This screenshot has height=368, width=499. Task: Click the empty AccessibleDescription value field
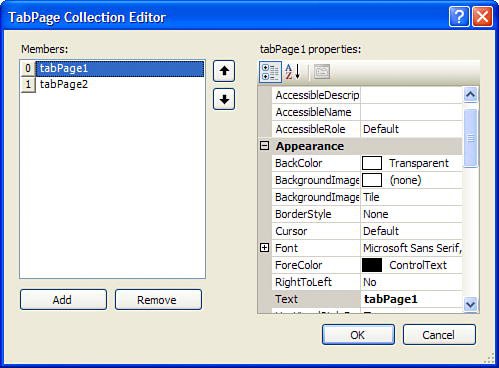pyautogui.click(x=412, y=95)
